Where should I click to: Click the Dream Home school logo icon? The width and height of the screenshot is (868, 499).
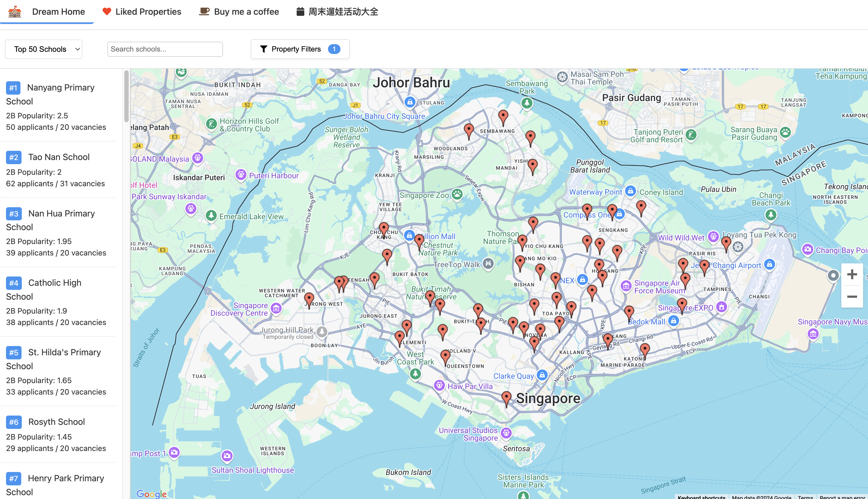pos(15,12)
